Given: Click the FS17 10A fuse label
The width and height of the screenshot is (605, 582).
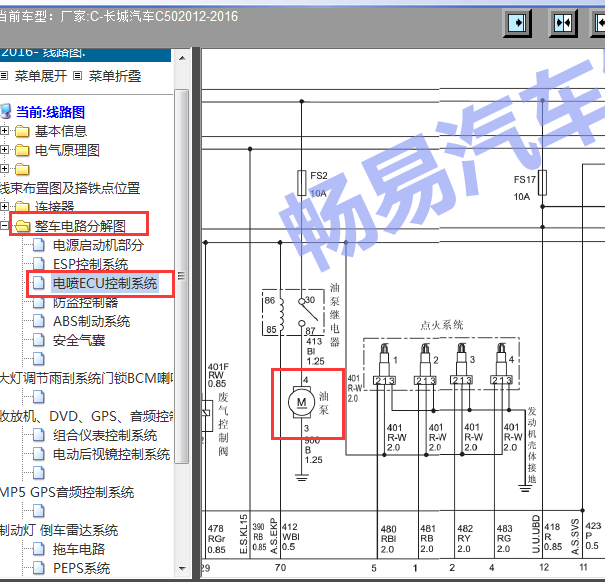Looking at the screenshot, I should click(524, 188).
